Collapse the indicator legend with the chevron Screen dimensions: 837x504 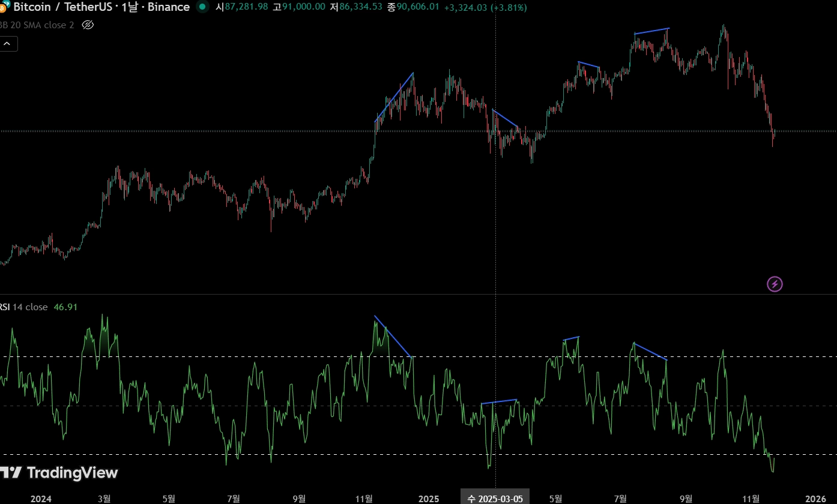[x=8, y=44]
